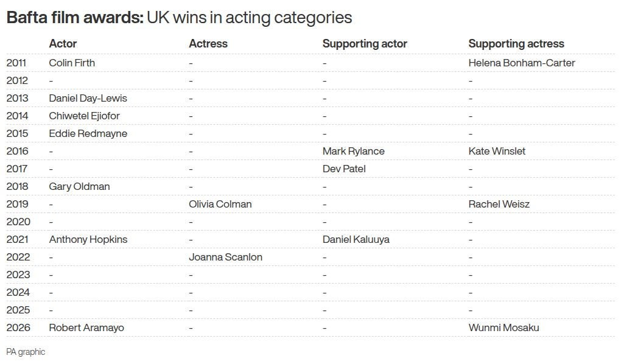Select Colin Firth in the 2011 row
This screenshot has width=621, height=364.
72,63
